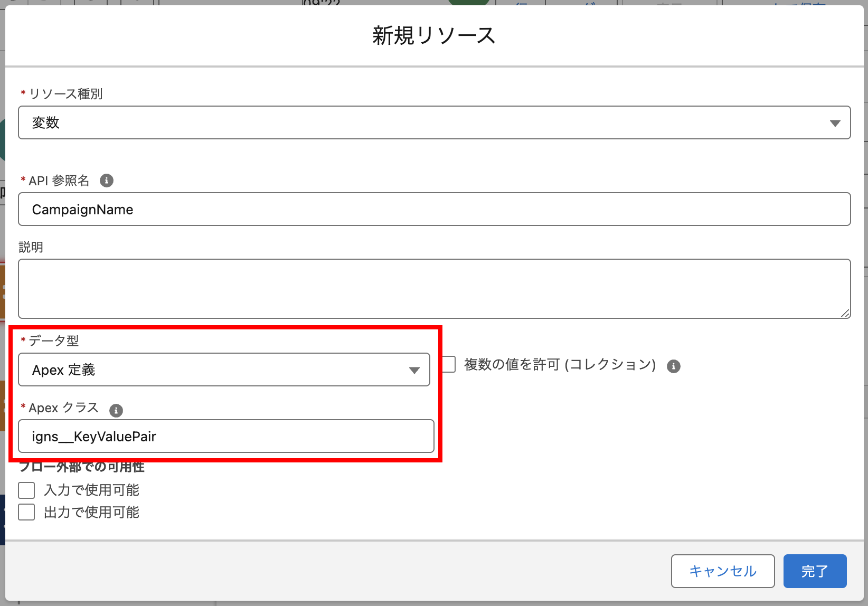Click the データ型 field label
Viewport: 868px width, 606px height.
pos(53,341)
